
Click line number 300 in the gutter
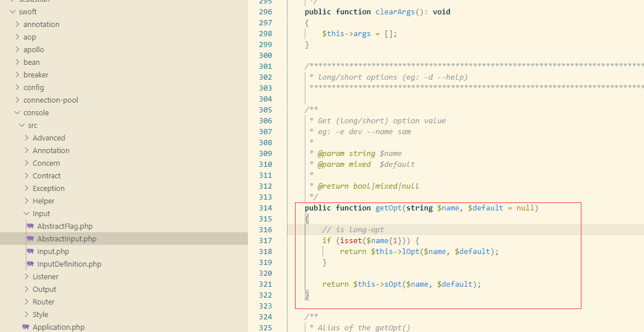(x=266, y=56)
